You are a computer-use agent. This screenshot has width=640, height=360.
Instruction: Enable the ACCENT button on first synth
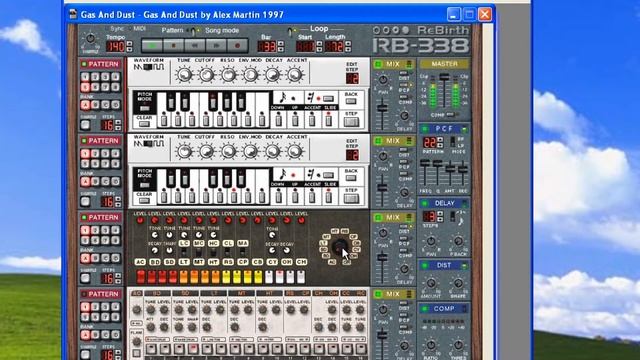click(312, 120)
